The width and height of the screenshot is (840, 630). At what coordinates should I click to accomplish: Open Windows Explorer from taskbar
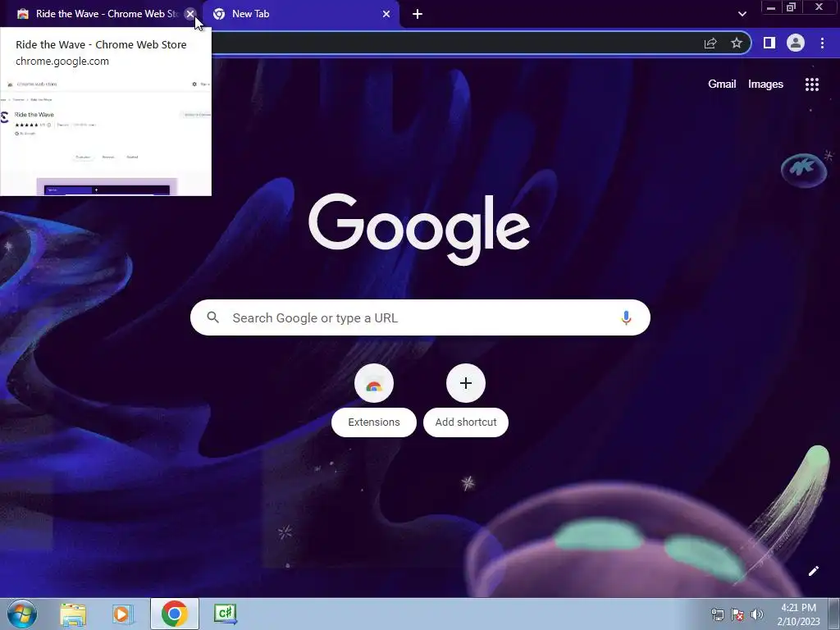pyautogui.click(x=73, y=614)
